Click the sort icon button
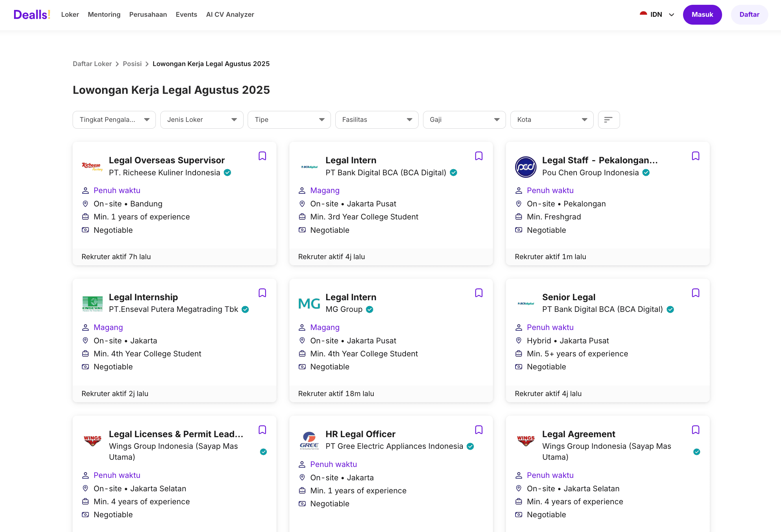781x532 pixels. click(x=609, y=120)
